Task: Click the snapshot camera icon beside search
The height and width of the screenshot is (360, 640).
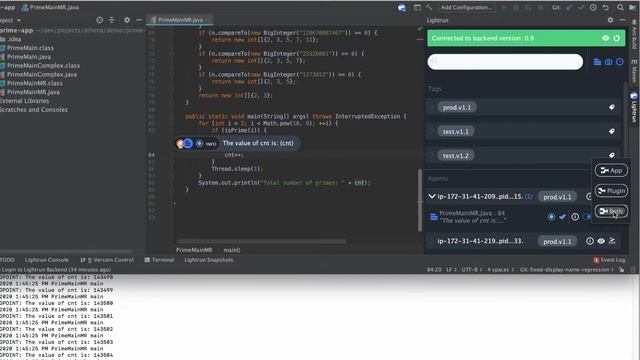Action: [609, 62]
